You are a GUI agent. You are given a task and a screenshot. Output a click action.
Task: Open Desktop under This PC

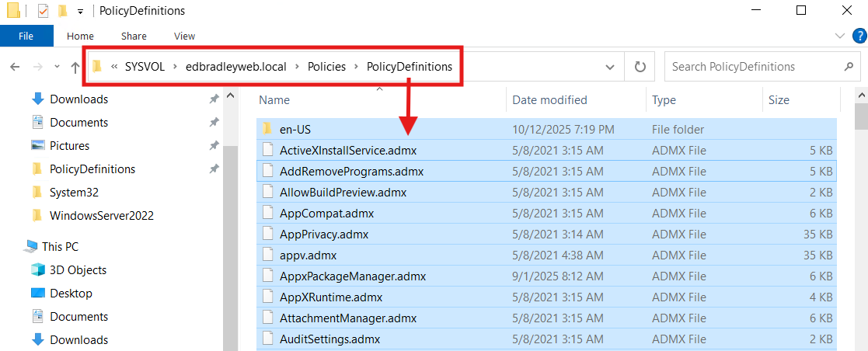pyautogui.click(x=71, y=294)
